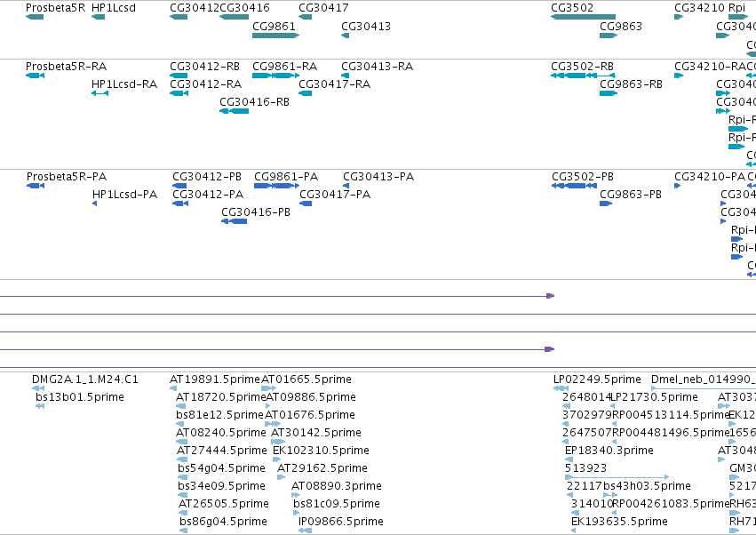
Task: Click the CG9863 gene label
Action: tap(621, 26)
